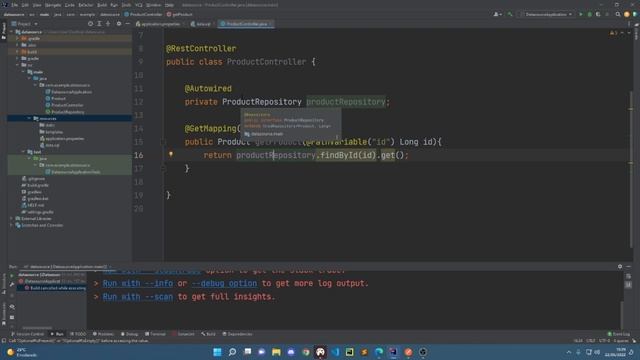
Task: Open File Explorer from taskbar
Action: click(276, 352)
